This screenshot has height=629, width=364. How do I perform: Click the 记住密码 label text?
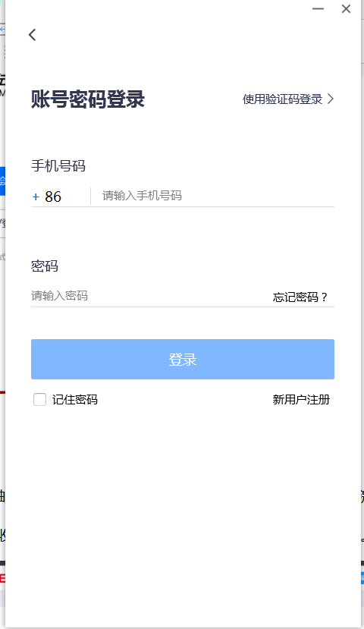[x=75, y=400]
